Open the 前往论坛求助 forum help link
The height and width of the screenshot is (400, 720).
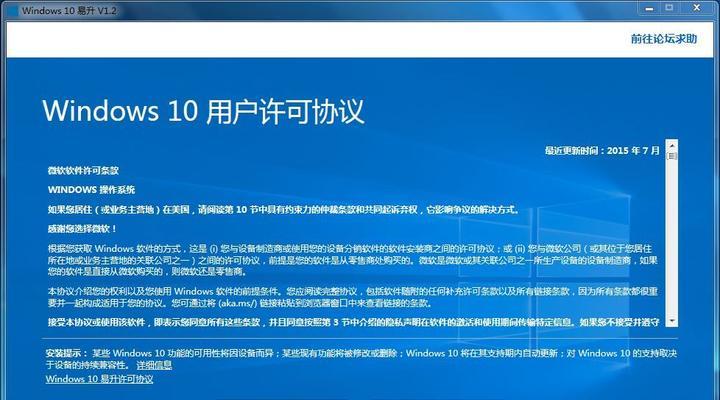(x=664, y=39)
